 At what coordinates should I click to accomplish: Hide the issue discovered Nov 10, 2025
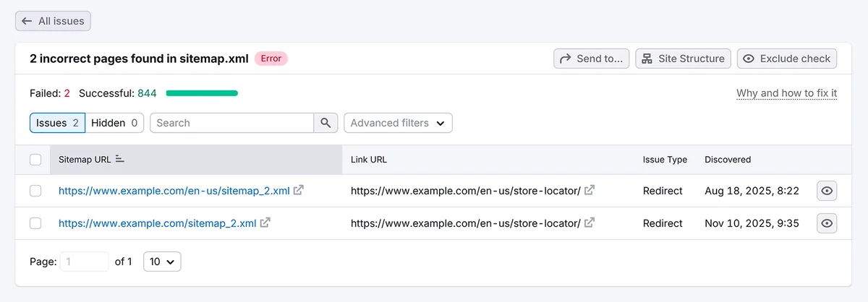point(827,223)
